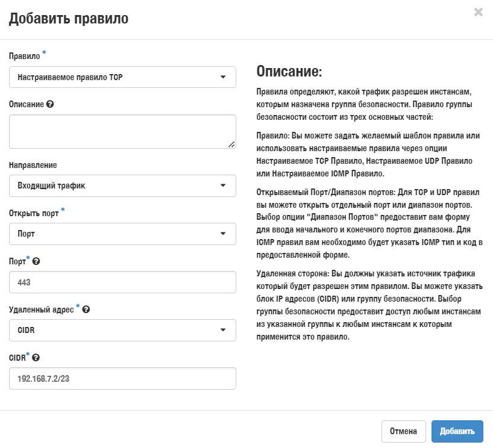Open the Открыть порт dropdown
This screenshot has height=448, width=493.
[122, 234]
